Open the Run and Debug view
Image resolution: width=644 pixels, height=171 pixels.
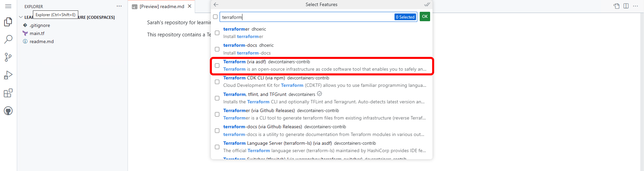click(x=8, y=75)
